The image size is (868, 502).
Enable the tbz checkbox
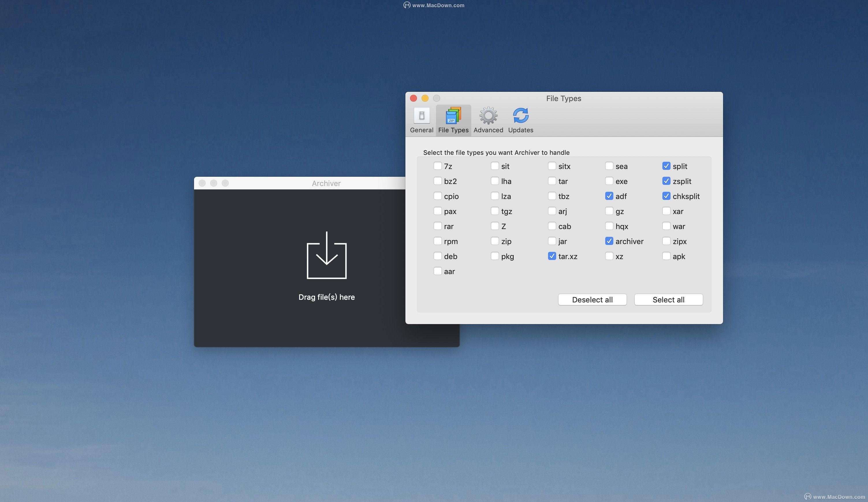tap(552, 196)
